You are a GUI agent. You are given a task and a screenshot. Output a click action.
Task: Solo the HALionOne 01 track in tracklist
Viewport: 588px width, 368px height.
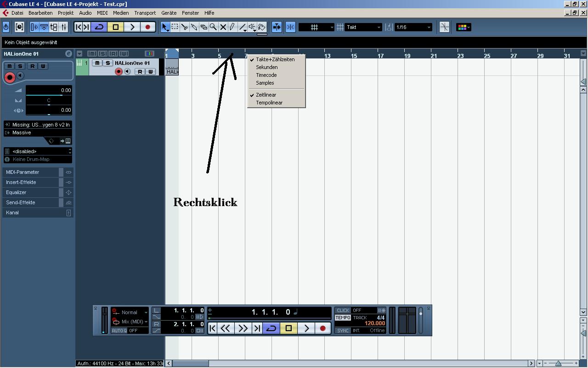pyautogui.click(x=107, y=63)
